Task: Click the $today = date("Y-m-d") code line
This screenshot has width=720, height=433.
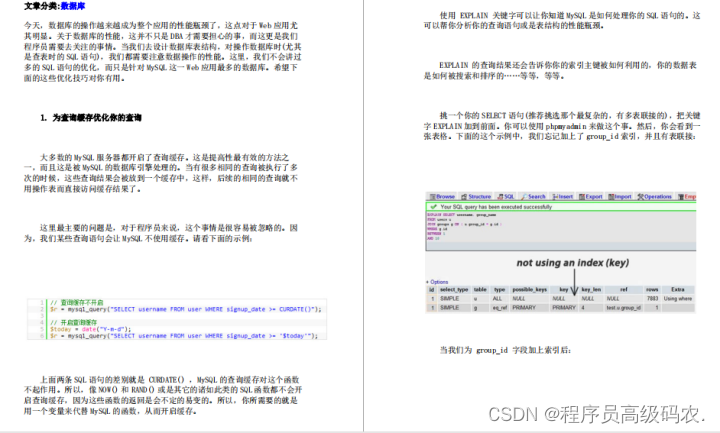Action: pyautogui.click(x=90, y=329)
